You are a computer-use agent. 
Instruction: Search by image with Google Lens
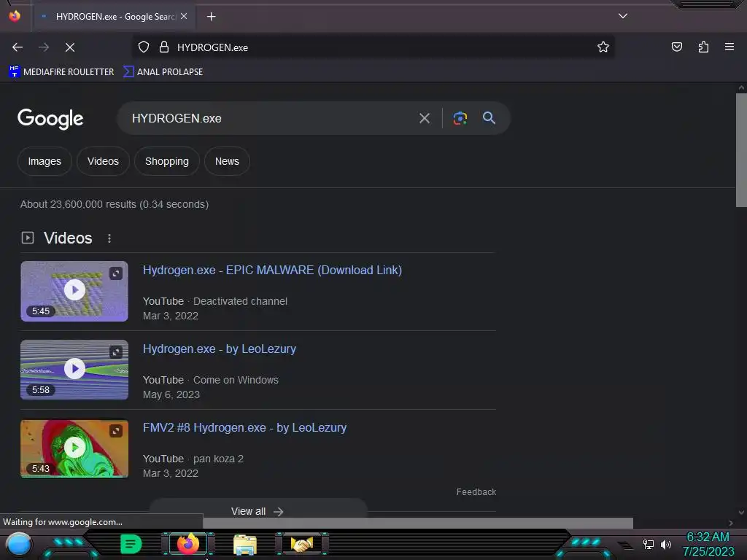point(460,118)
